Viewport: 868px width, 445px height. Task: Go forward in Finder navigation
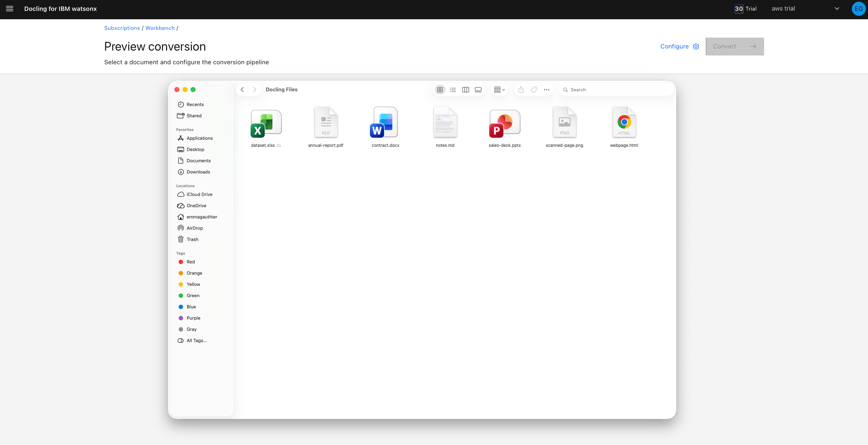click(255, 90)
